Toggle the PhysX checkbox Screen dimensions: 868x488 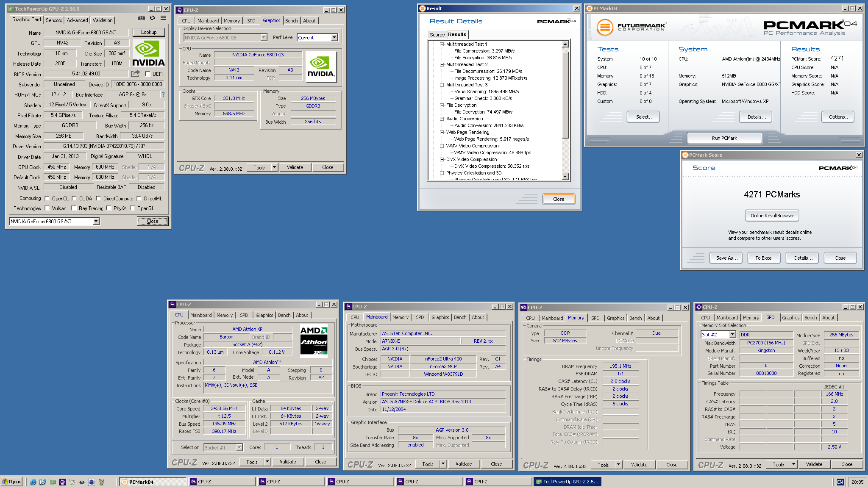point(109,208)
